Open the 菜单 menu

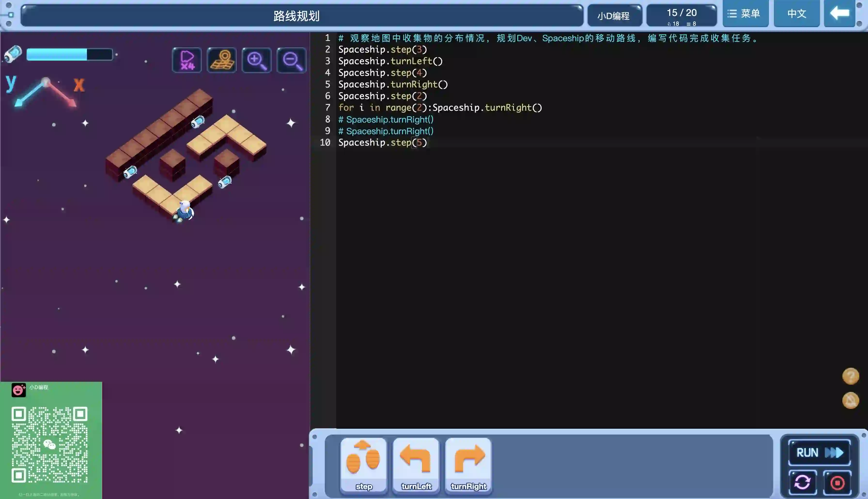745,14
